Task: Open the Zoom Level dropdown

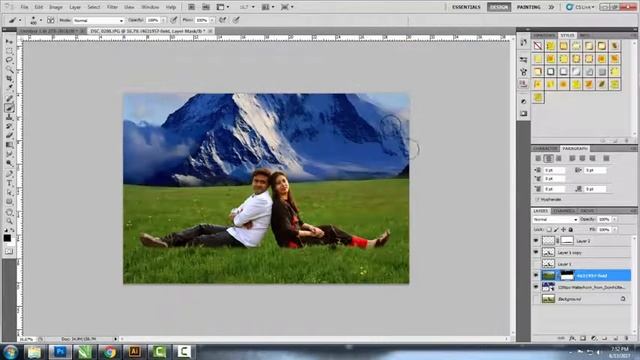Action: [246, 7]
